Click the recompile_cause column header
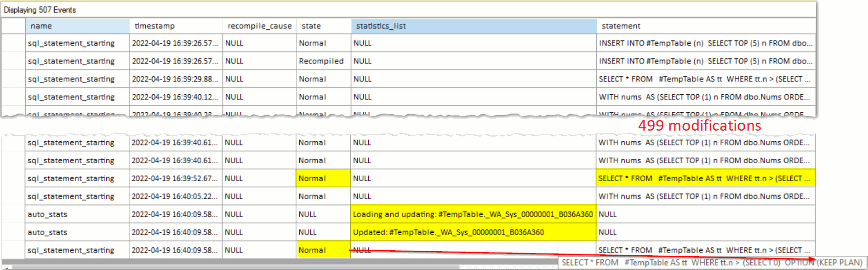Viewport: 868px width, 270px height. [x=259, y=26]
